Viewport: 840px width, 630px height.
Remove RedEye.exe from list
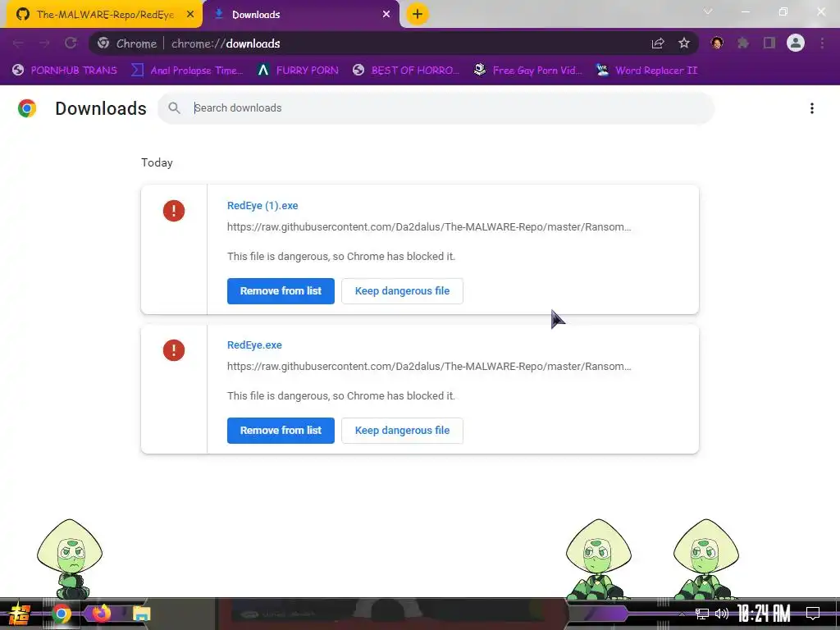pyautogui.click(x=281, y=430)
